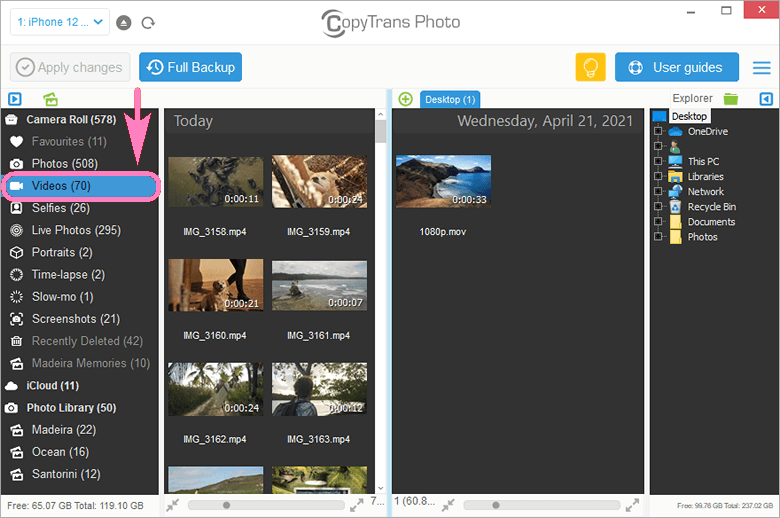
Task: Expand the Network tree node
Action: coord(658,191)
